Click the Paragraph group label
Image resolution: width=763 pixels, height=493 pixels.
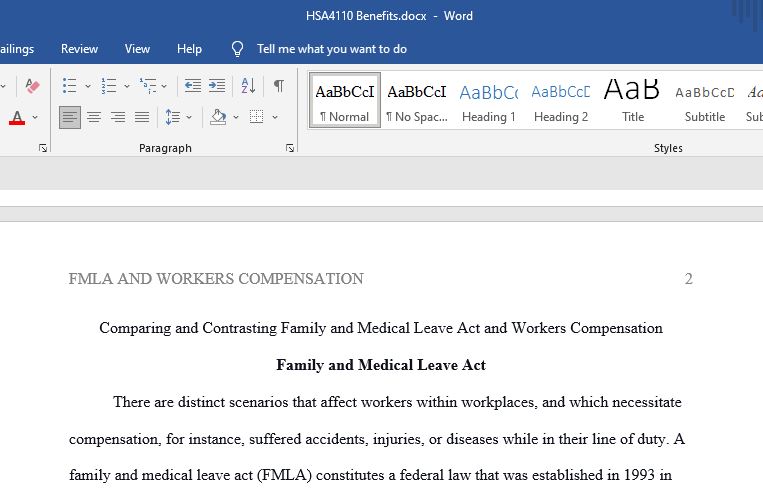pos(165,148)
